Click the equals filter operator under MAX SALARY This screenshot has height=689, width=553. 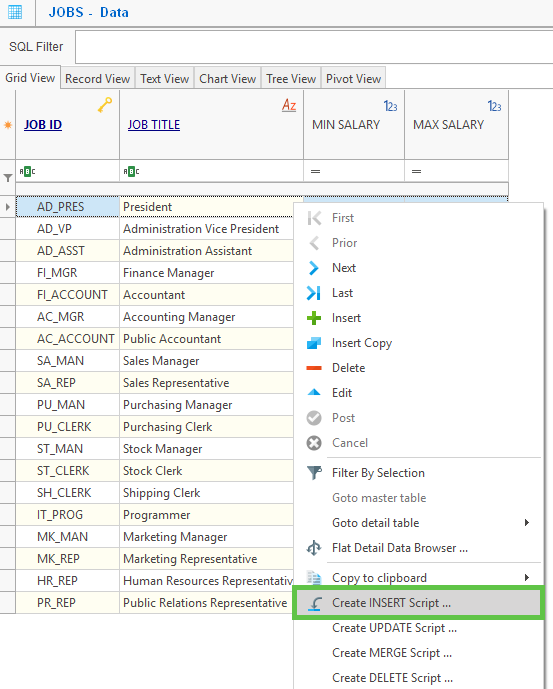click(416, 171)
